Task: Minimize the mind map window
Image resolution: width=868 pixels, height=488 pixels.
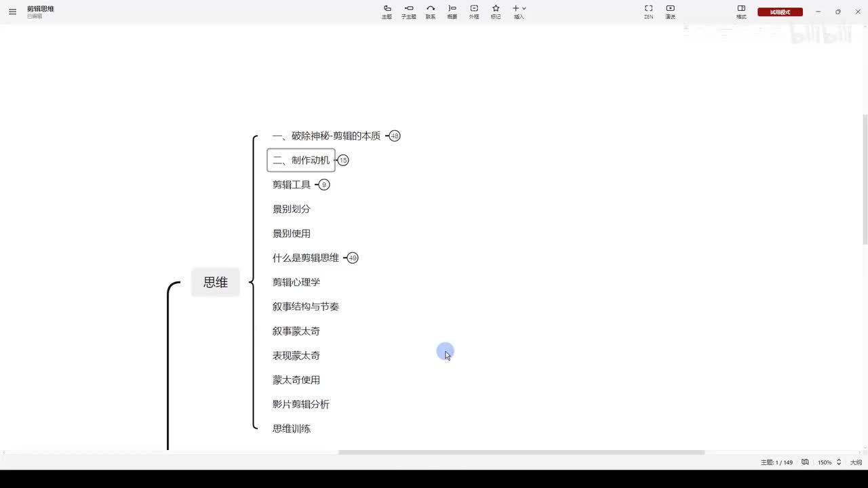Action: point(818,12)
